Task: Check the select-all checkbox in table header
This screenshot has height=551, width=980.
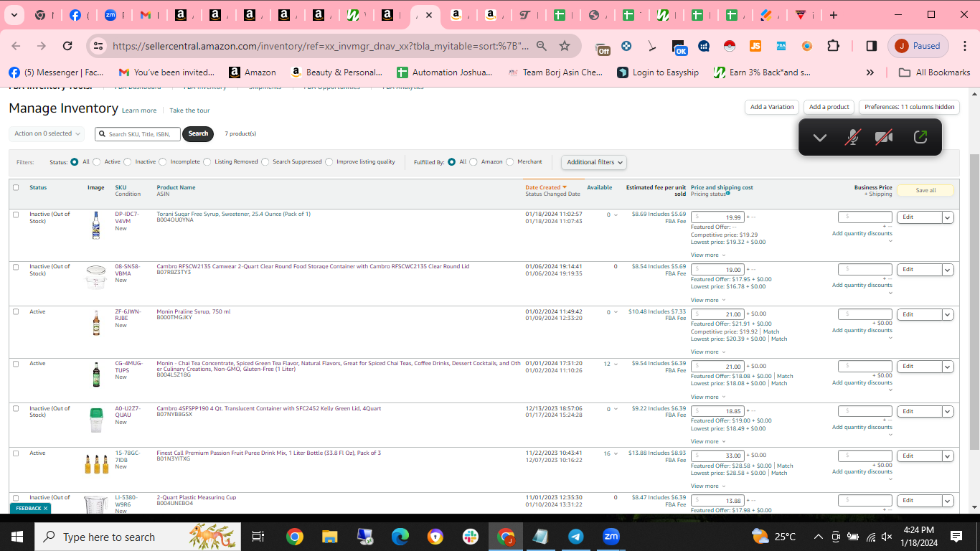Action: coord(16,188)
